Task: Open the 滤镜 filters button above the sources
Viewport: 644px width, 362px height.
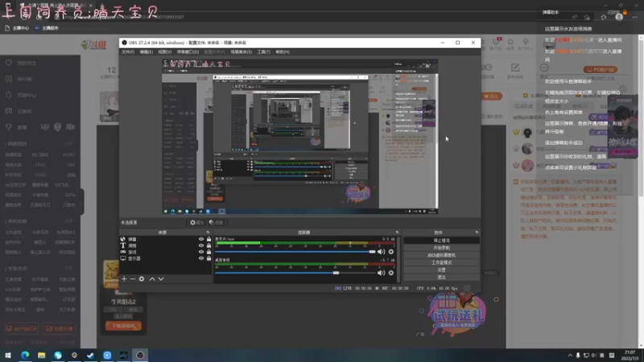Action: (216, 223)
